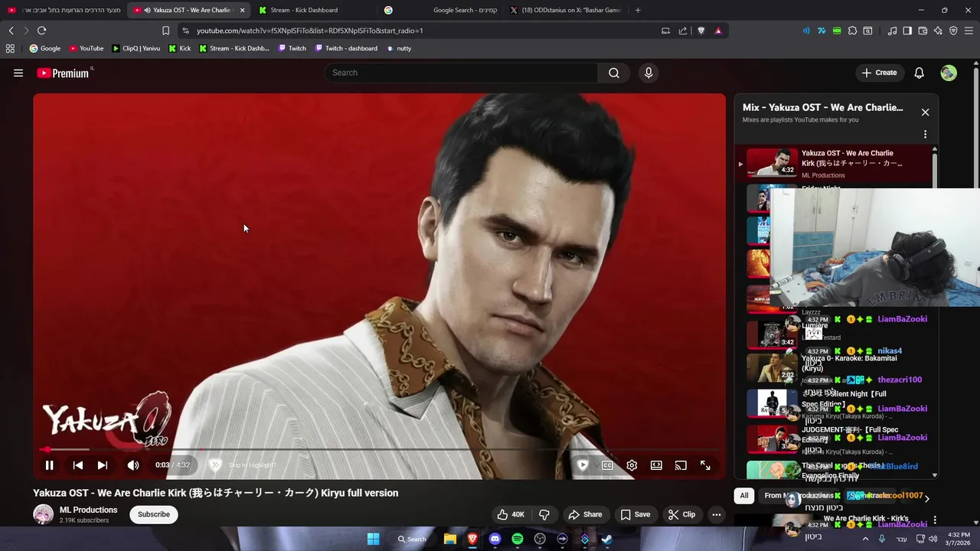Toggle browser sidebar panel
Viewport: 980px width, 551px height.
907,31
